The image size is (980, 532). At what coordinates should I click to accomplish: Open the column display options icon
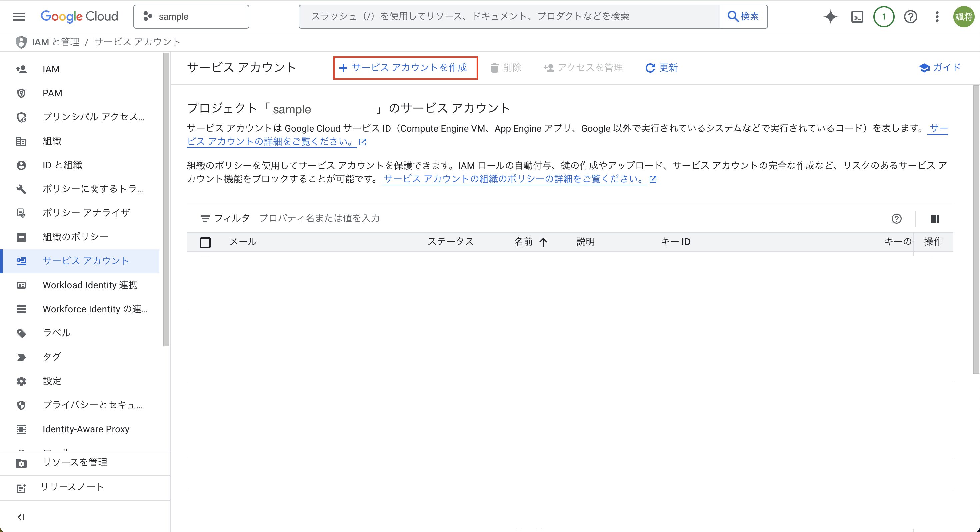(934, 218)
